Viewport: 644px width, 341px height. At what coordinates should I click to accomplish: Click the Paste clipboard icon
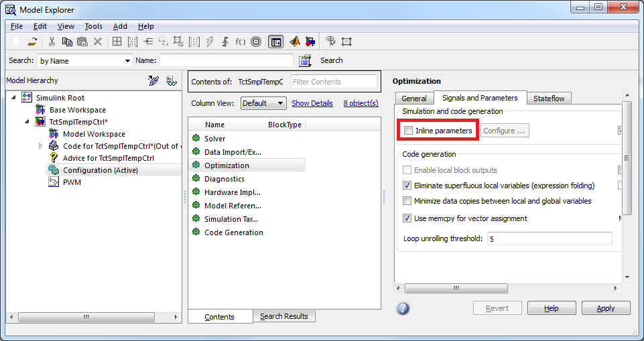(82, 42)
